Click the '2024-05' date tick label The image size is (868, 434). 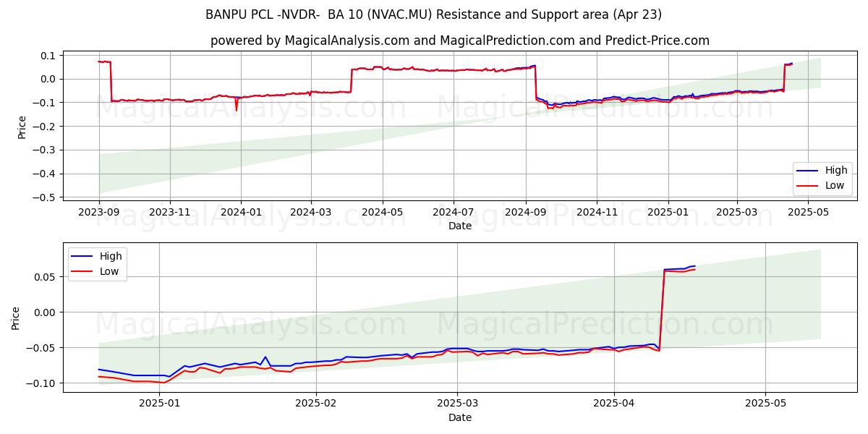[x=382, y=213]
